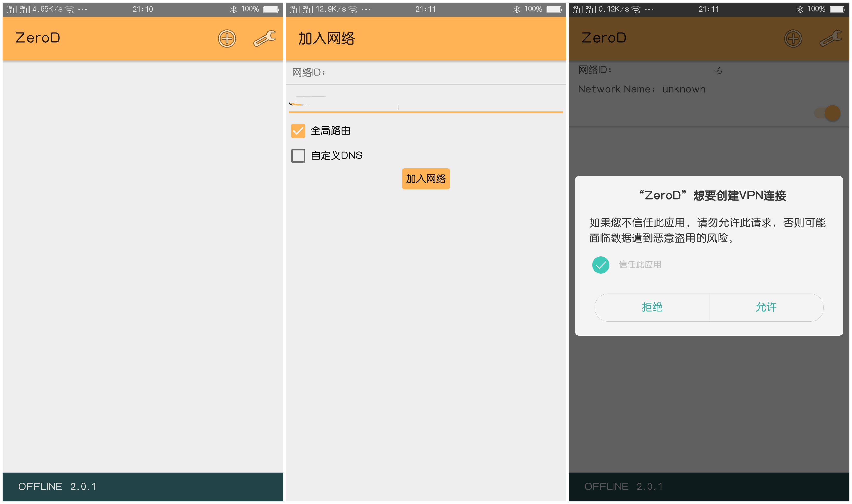The height and width of the screenshot is (504, 852).
Task: Open the add network plus icon in ZeroD
Action: point(227,38)
